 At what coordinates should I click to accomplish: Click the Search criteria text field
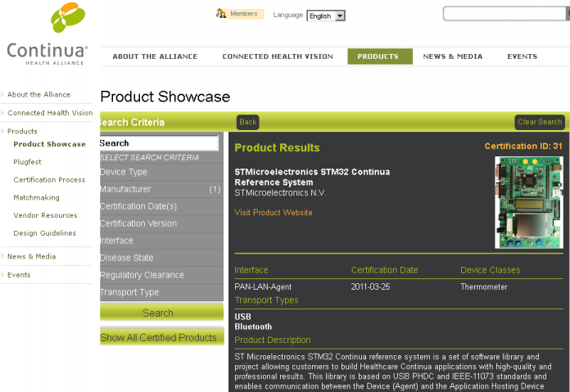[159, 143]
